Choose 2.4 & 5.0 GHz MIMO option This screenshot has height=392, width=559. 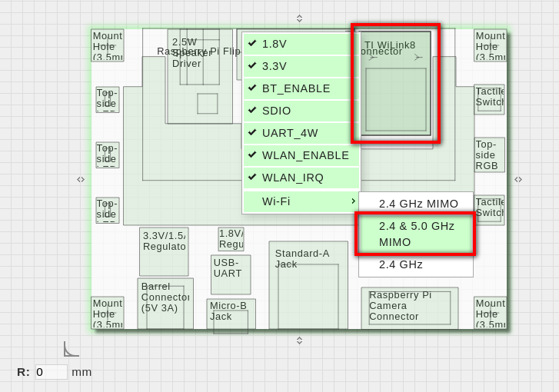[416, 234]
